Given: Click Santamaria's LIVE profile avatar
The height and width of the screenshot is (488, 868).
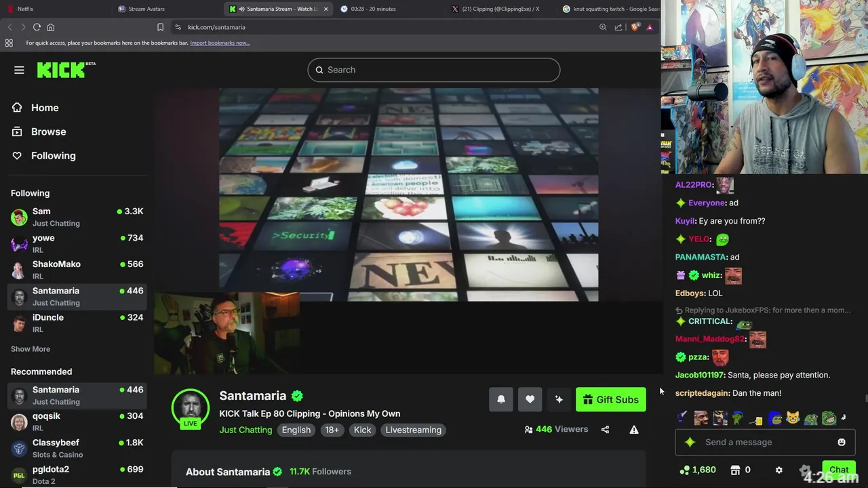Looking at the screenshot, I should [x=191, y=408].
